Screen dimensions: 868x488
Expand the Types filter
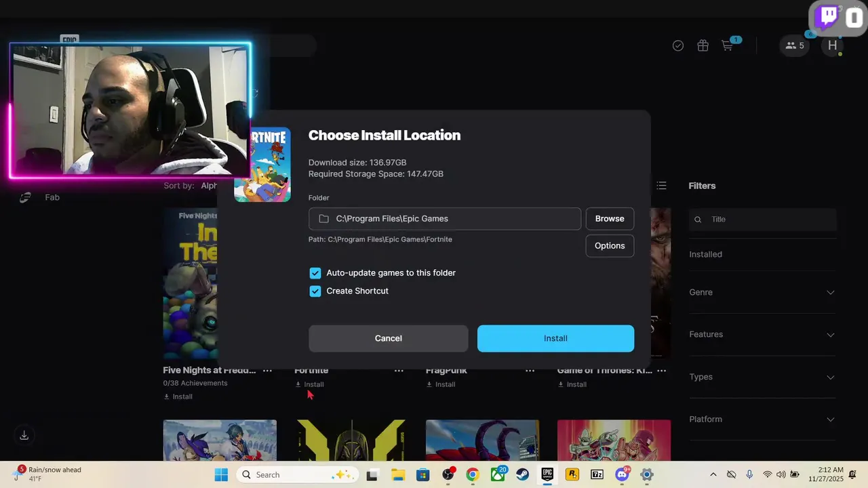[763, 377]
